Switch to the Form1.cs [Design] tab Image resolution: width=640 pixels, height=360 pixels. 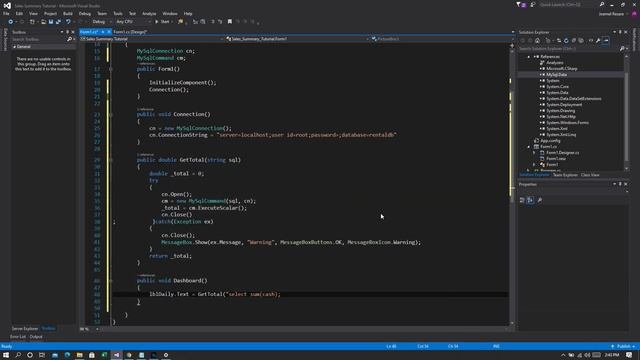click(x=130, y=32)
